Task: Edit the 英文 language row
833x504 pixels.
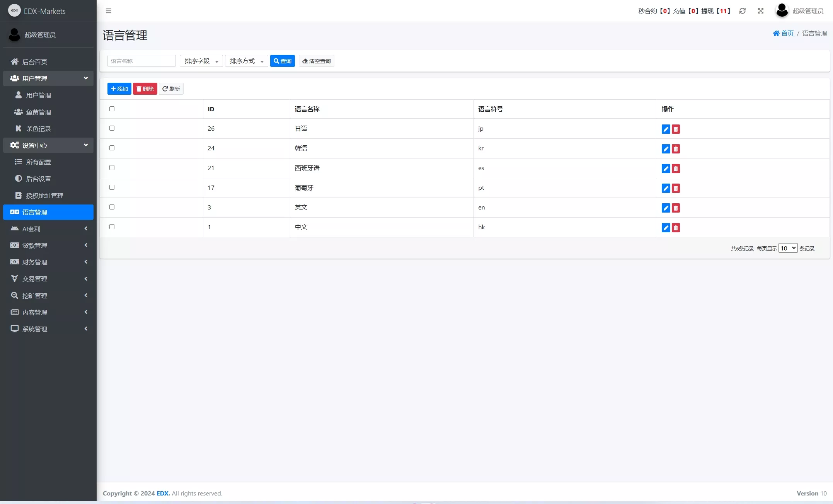Action: click(x=666, y=208)
